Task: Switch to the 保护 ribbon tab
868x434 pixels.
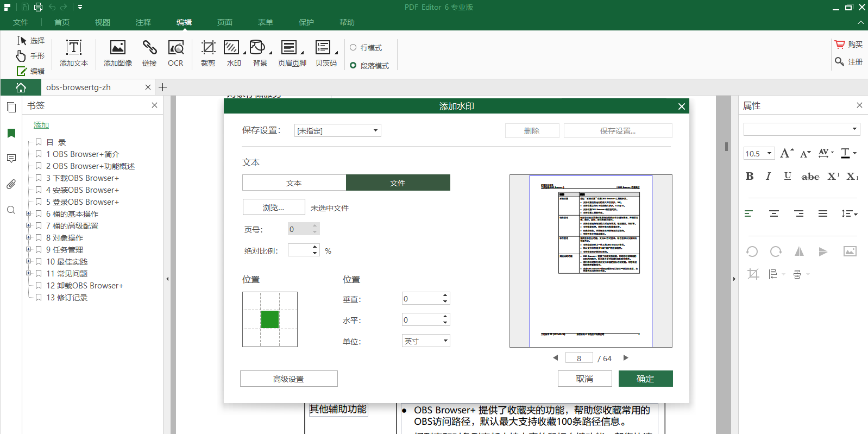Action: [x=306, y=22]
